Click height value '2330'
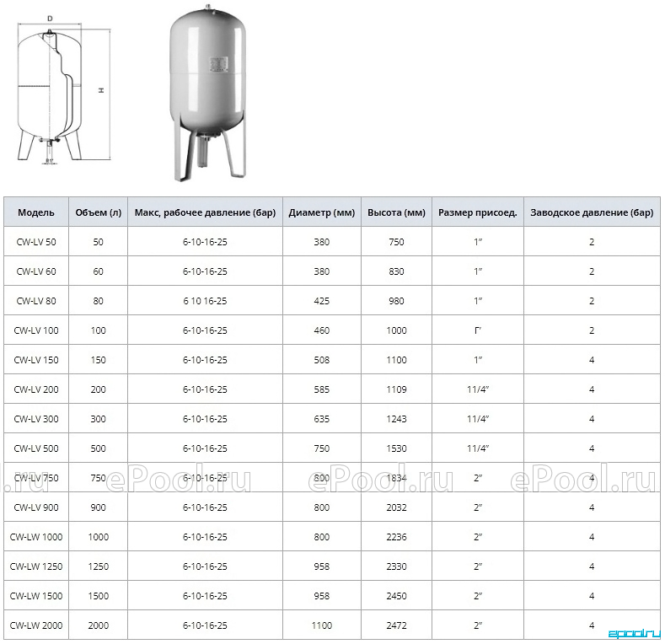This screenshot has width=665, height=644. pos(396,566)
